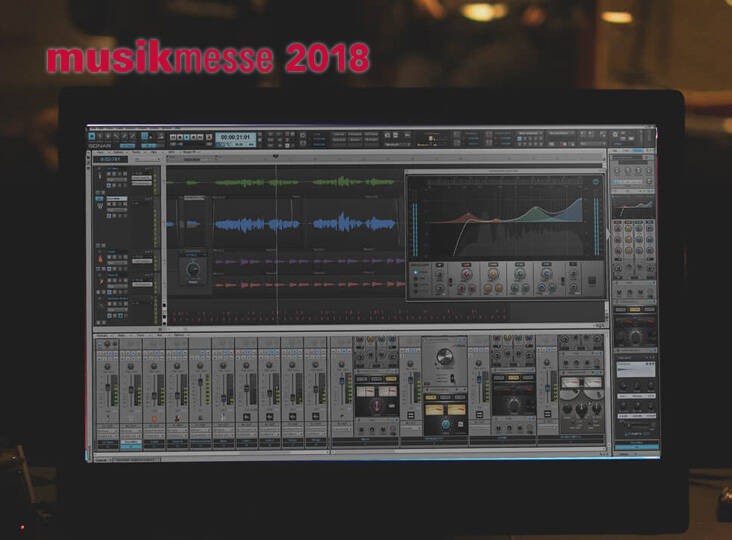Click the yellow low-mid band EQ knob
732x540 pixels.
click(x=493, y=275)
